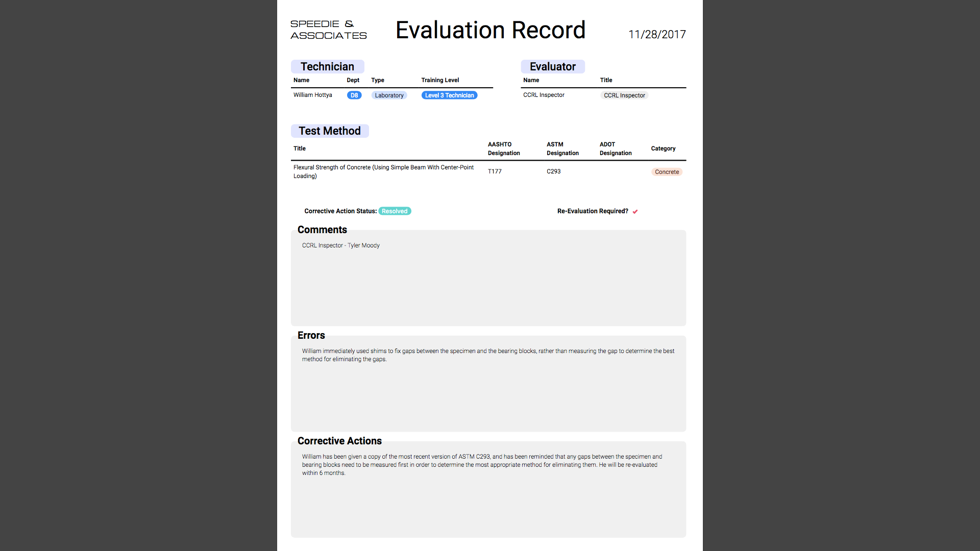Click the Training Level column header
Screen dimensions: 980x551
pyautogui.click(x=440, y=80)
